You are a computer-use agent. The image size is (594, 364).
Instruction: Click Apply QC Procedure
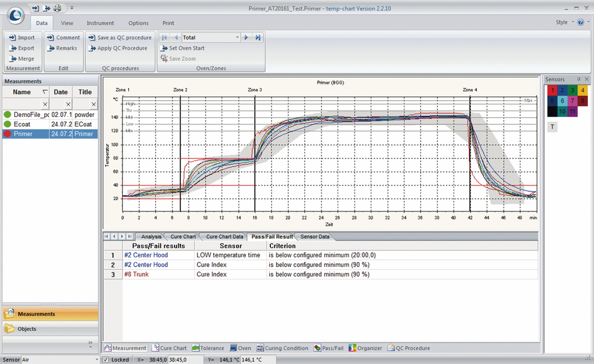point(118,48)
